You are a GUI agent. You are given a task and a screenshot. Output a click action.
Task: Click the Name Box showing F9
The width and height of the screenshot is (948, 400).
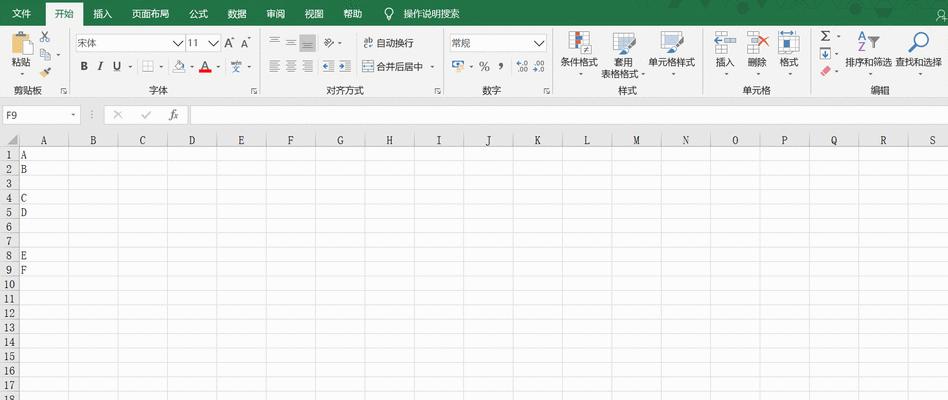(41, 115)
